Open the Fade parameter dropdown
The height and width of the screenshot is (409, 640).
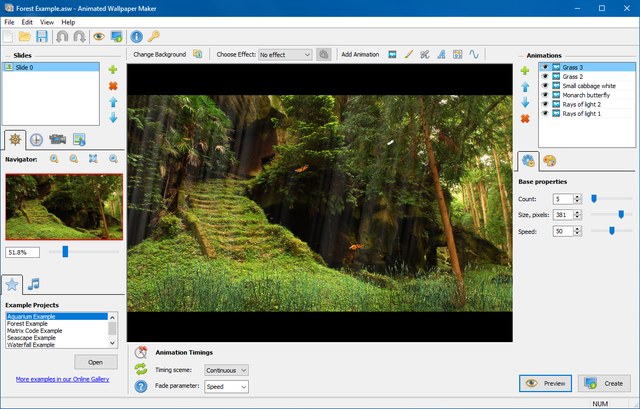(x=226, y=387)
